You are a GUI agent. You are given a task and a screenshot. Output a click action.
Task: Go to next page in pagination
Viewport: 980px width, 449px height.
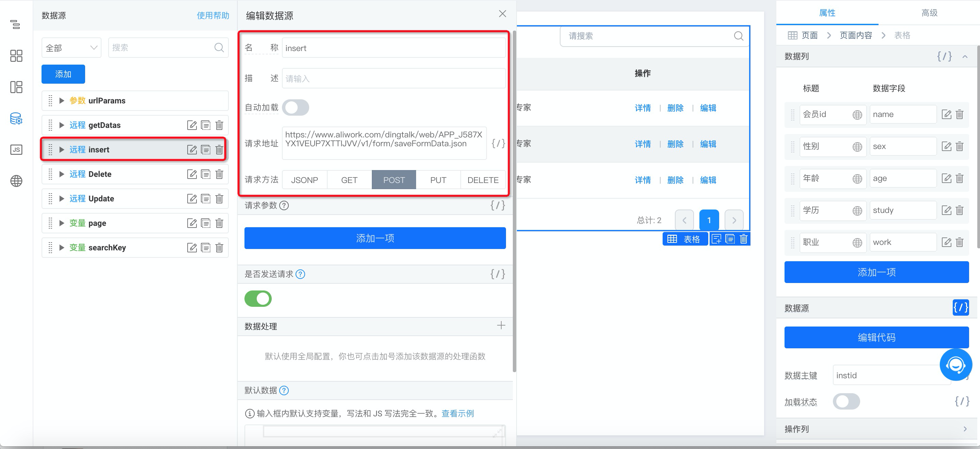(x=734, y=220)
